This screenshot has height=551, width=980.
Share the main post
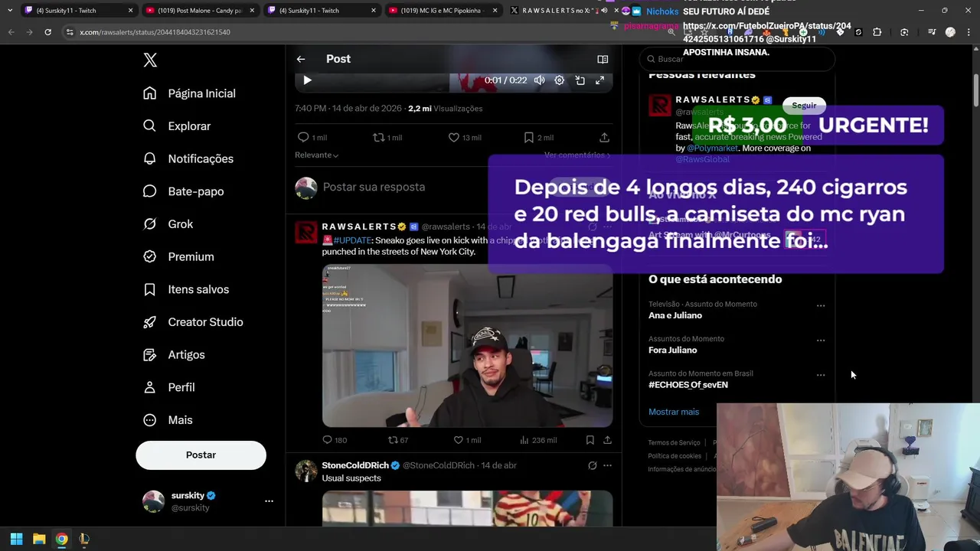tap(604, 137)
